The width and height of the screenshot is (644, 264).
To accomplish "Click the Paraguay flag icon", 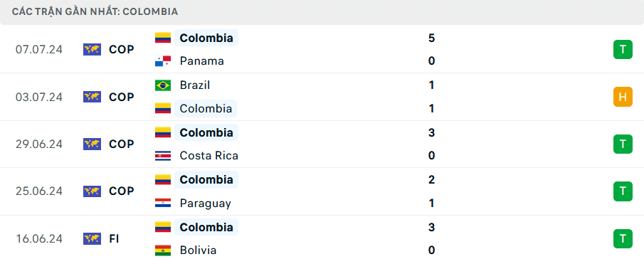I will coord(163,204).
